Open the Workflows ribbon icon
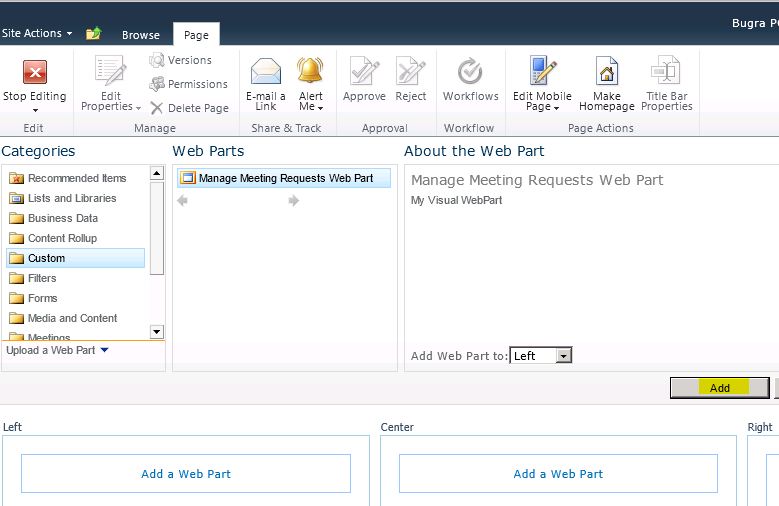The height and width of the screenshot is (506, 779). (470, 73)
